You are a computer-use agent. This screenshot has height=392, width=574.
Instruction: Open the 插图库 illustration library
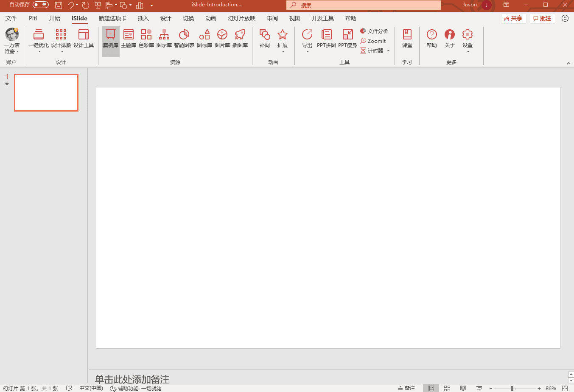240,39
